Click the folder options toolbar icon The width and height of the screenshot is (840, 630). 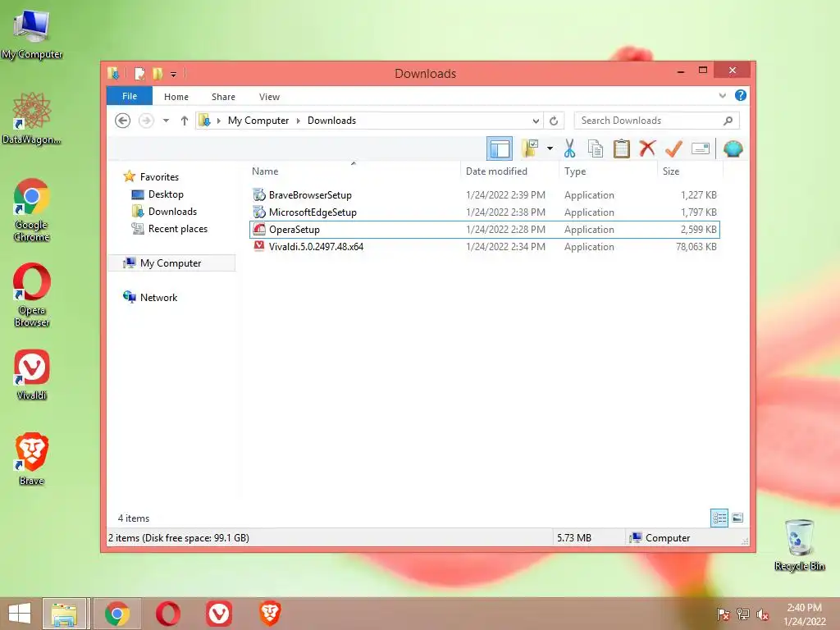click(x=530, y=148)
